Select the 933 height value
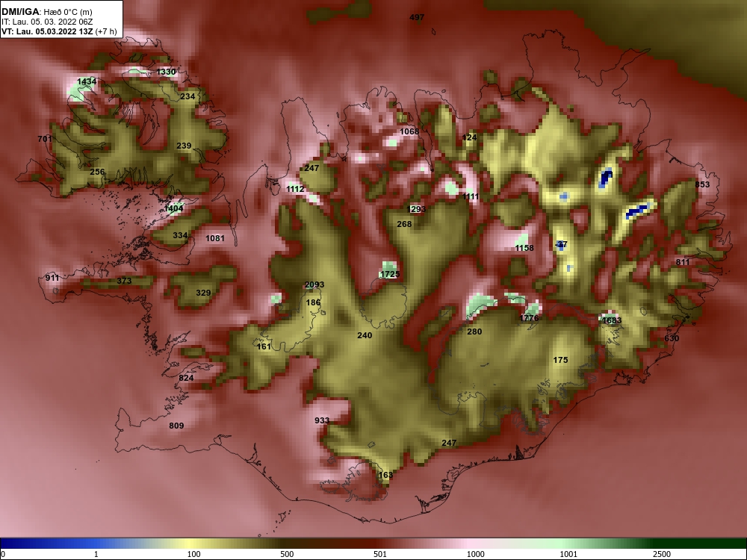747x560 pixels. [x=322, y=420]
